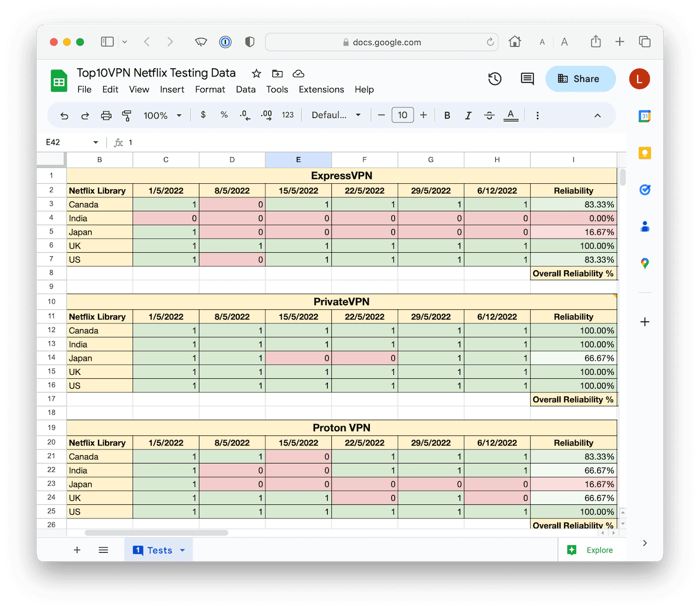
Task: Click the Explore button
Action: (x=590, y=550)
